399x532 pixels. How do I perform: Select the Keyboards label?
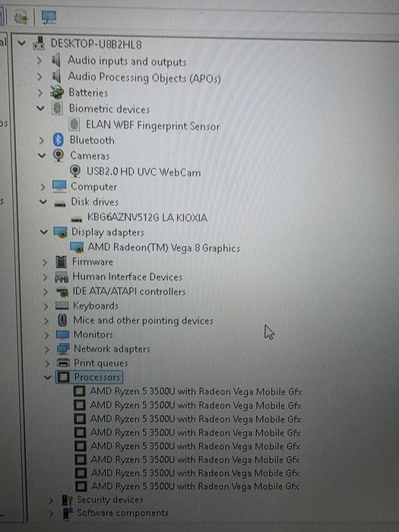click(96, 306)
